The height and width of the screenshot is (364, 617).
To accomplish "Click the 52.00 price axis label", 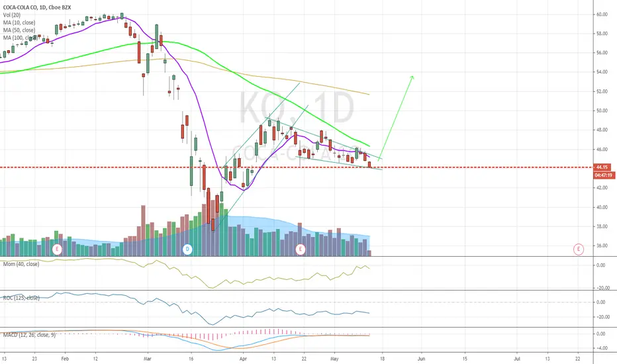I will point(602,91).
